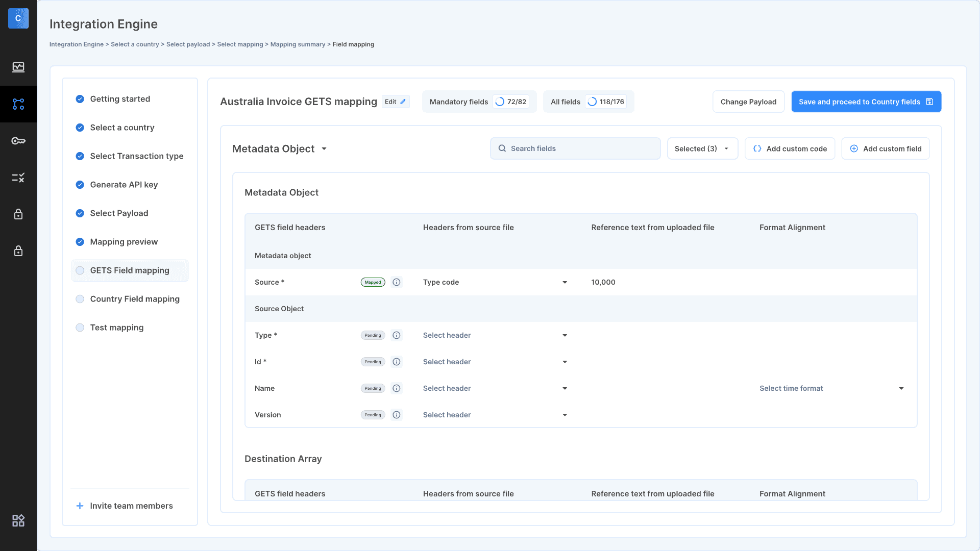
Task: Navigate to Mapping summary breadcrumb
Action: pyautogui.click(x=298, y=44)
